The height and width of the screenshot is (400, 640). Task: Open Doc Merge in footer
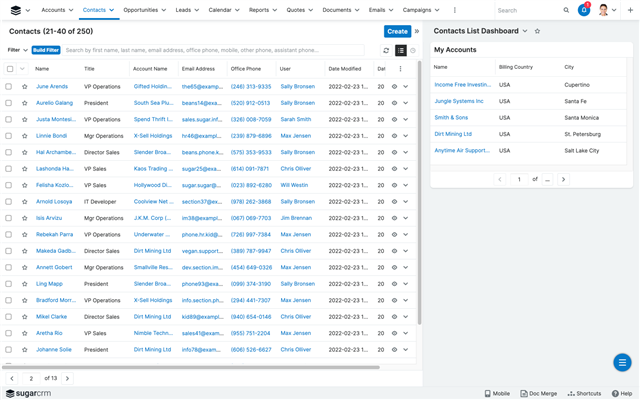tap(539, 393)
